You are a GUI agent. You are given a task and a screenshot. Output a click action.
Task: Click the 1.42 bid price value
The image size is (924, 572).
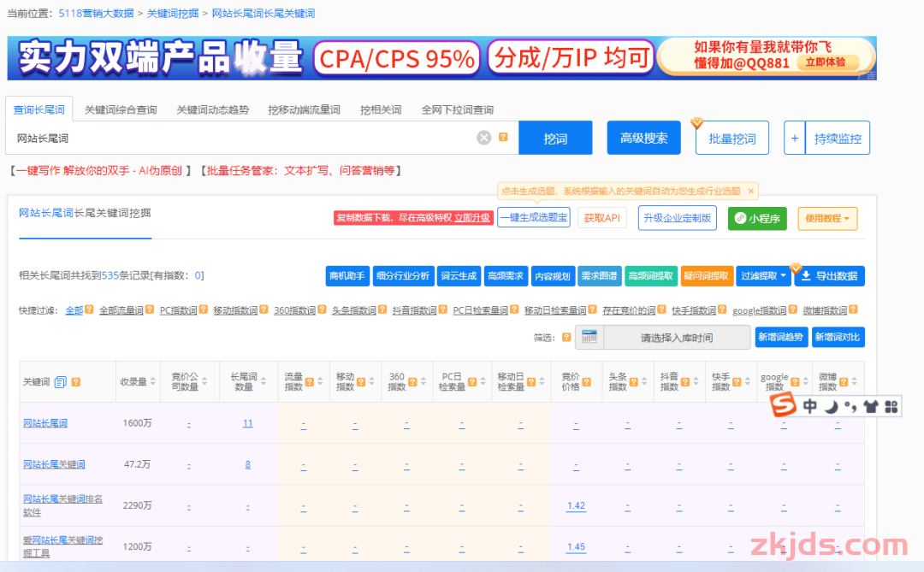coord(576,505)
